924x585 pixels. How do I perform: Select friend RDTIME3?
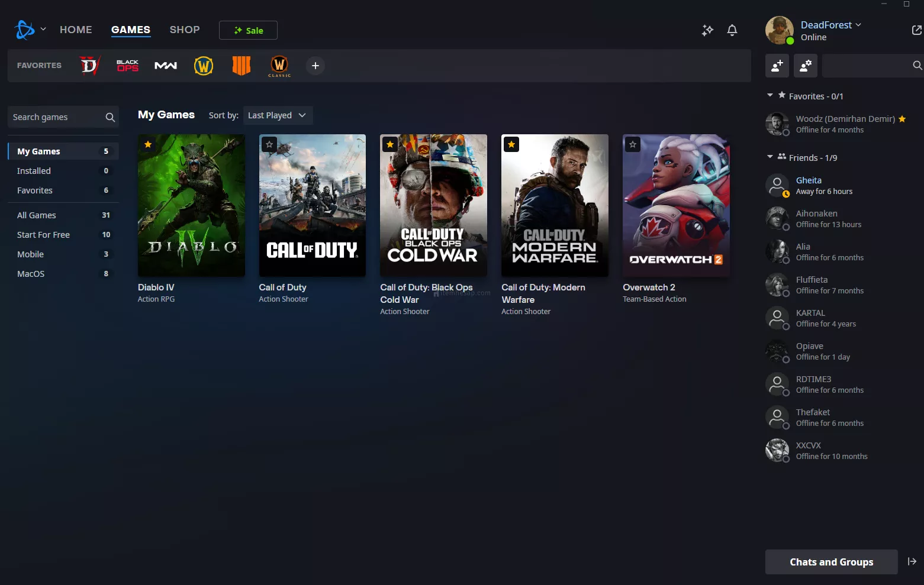click(841, 384)
